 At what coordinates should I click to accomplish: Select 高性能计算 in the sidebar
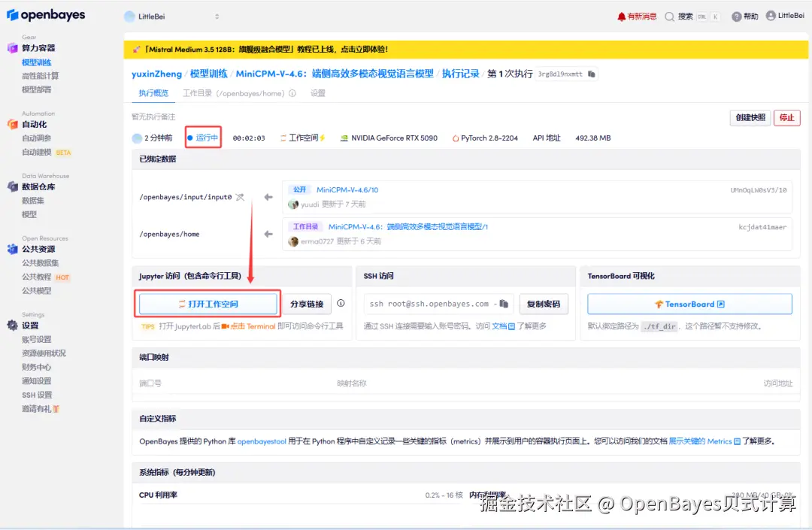[x=40, y=76]
